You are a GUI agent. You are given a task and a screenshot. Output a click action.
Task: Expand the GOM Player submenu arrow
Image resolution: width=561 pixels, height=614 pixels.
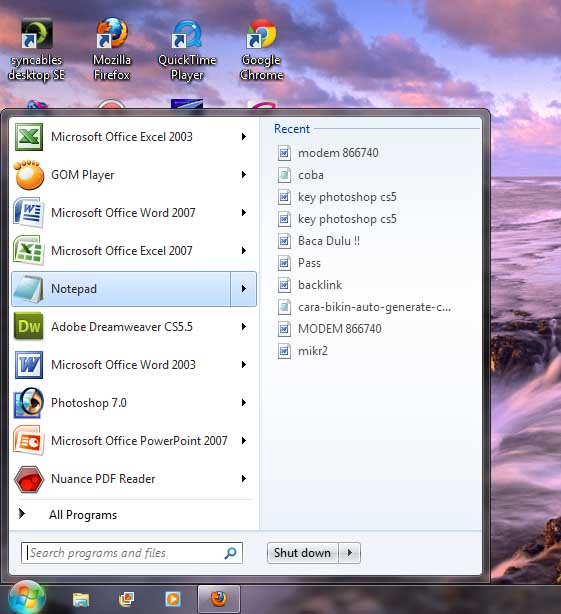click(244, 175)
